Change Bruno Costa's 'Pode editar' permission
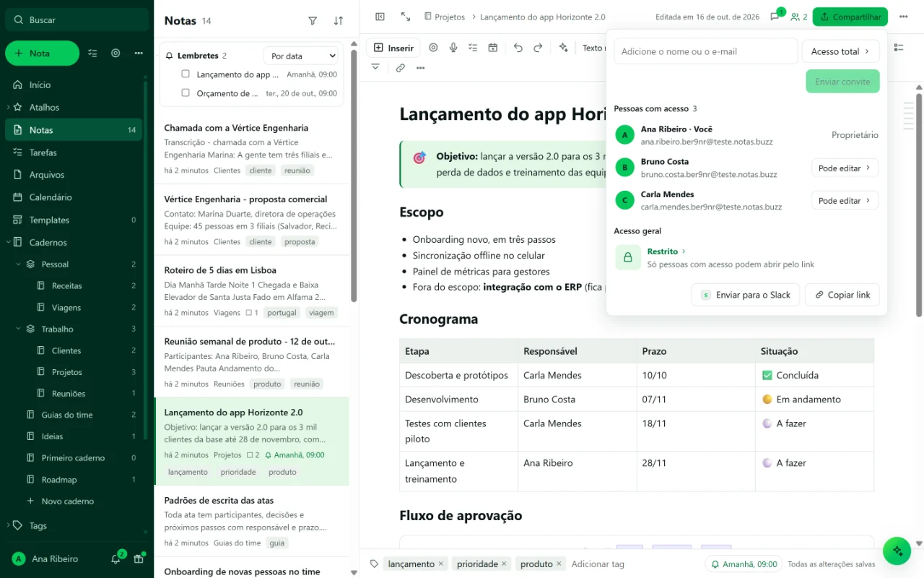 pos(845,168)
